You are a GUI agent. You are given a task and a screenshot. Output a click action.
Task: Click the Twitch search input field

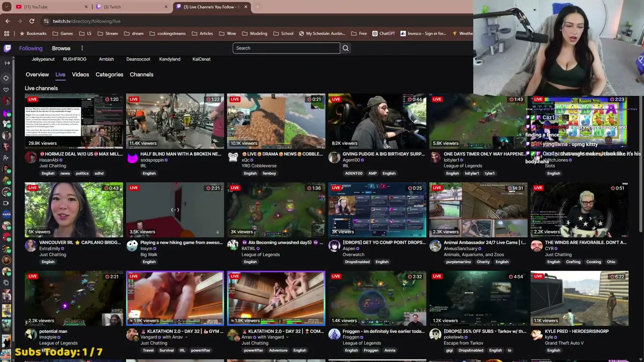point(286,48)
